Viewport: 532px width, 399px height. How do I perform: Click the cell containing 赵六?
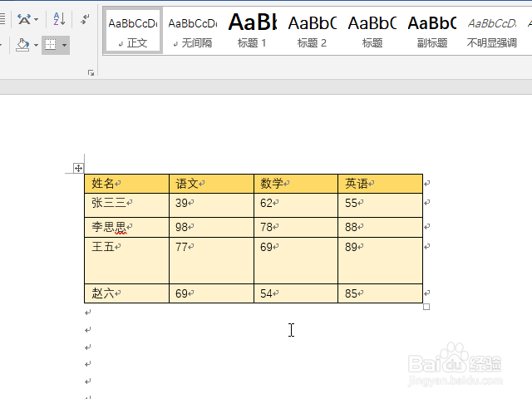(x=126, y=293)
